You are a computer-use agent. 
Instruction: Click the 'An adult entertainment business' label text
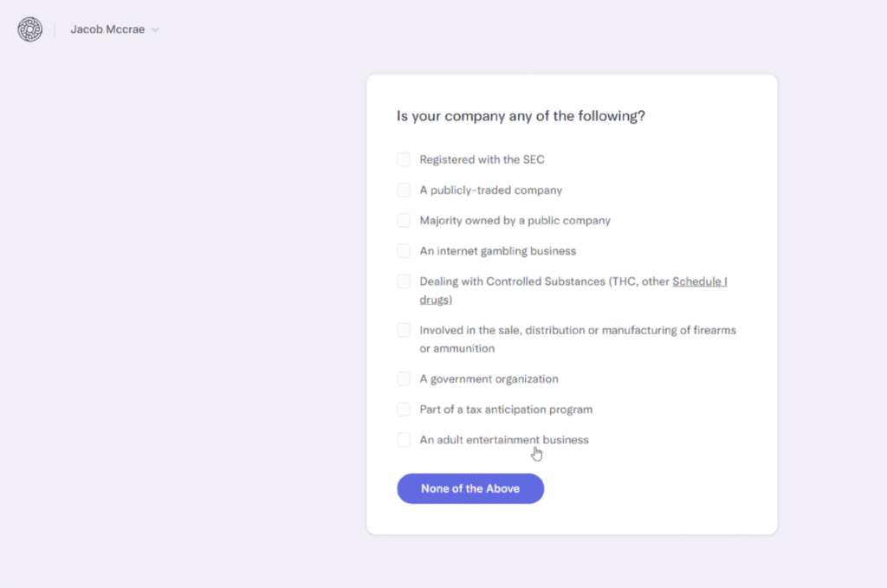(x=503, y=440)
